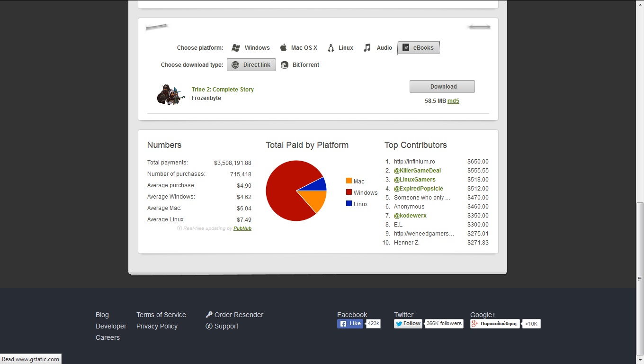The height and width of the screenshot is (364, 644).
Task: Click the red Windows legend swatch
Action: (x=349, y=192)
